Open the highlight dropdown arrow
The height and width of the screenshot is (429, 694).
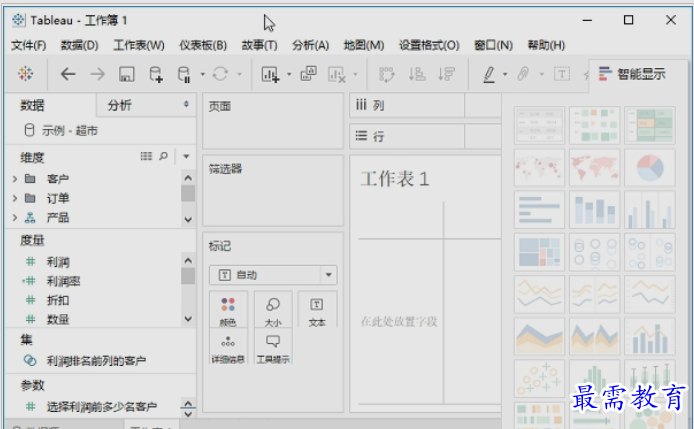pos(505,74)
